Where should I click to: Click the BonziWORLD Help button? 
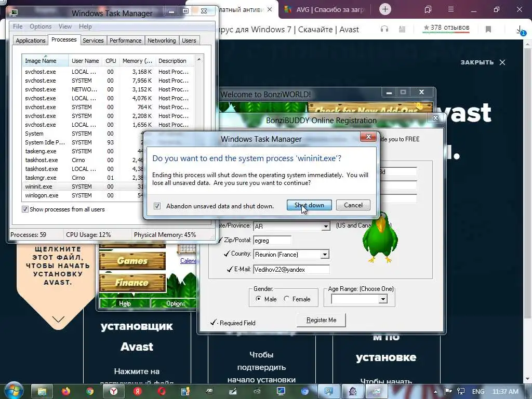click(x=125, y=303)
